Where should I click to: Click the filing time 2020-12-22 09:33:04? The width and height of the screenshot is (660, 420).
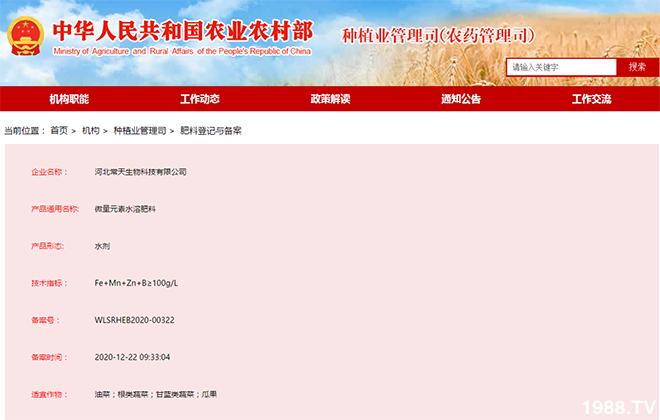tap(132, 357)
